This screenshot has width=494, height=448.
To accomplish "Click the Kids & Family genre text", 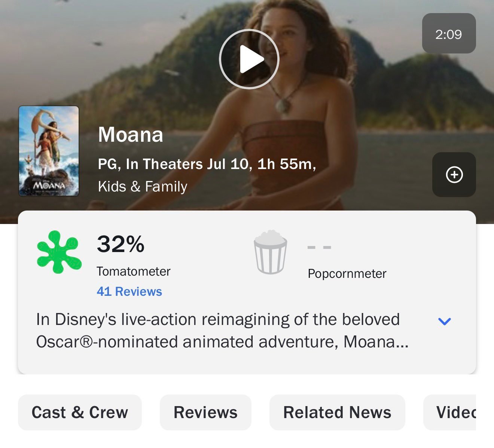I will (x=143, y=186).
